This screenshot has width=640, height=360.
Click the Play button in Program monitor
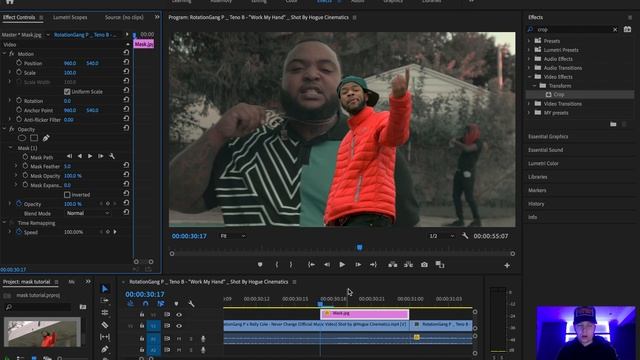pyautogui.click(x=342, y=264)
